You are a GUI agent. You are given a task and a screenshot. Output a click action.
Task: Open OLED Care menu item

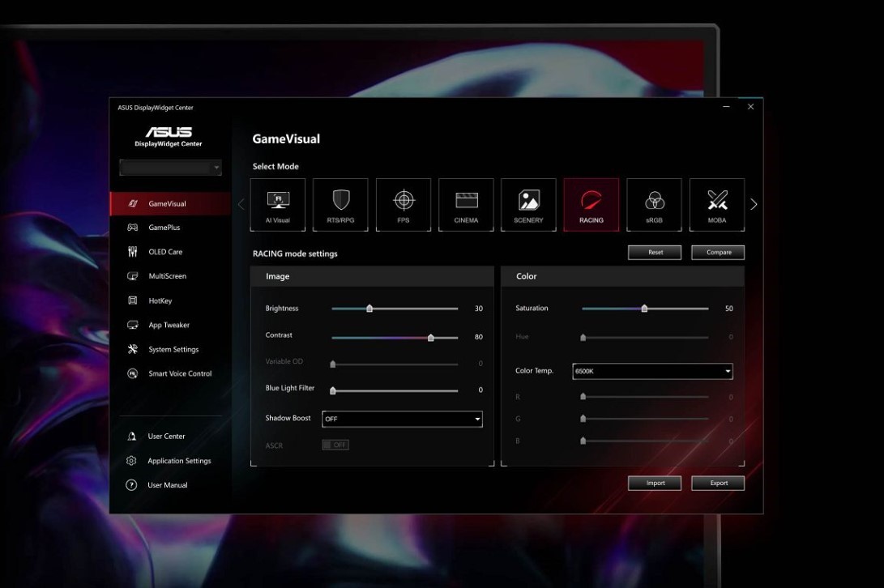click(170, 251)
